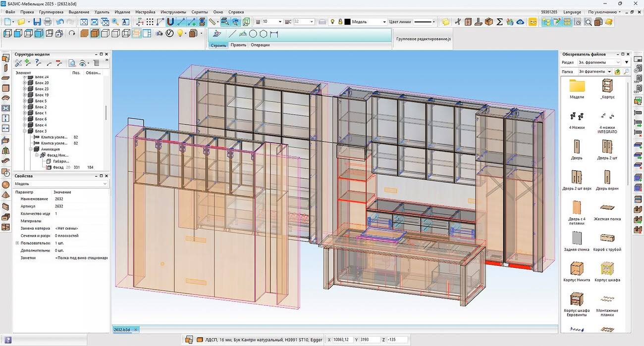This screenshot has height=346, width=644.
Task: Click the print icon
Action: (x=48, y=22)
